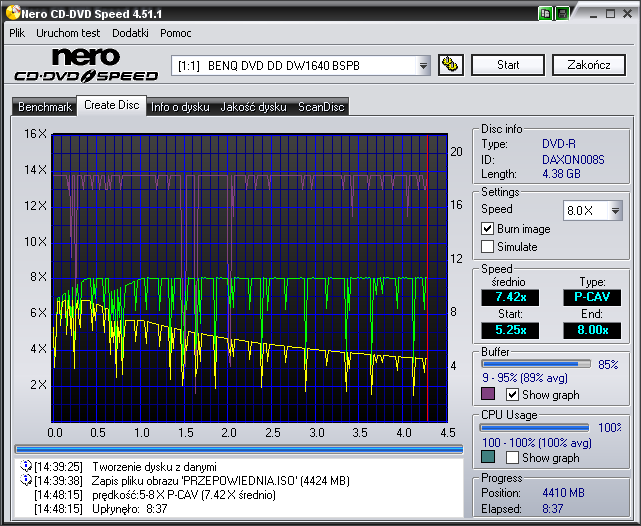Switch to the Benchmark tab
The width and height of the screenshot is (641, 526).
(x=45, y=107)
